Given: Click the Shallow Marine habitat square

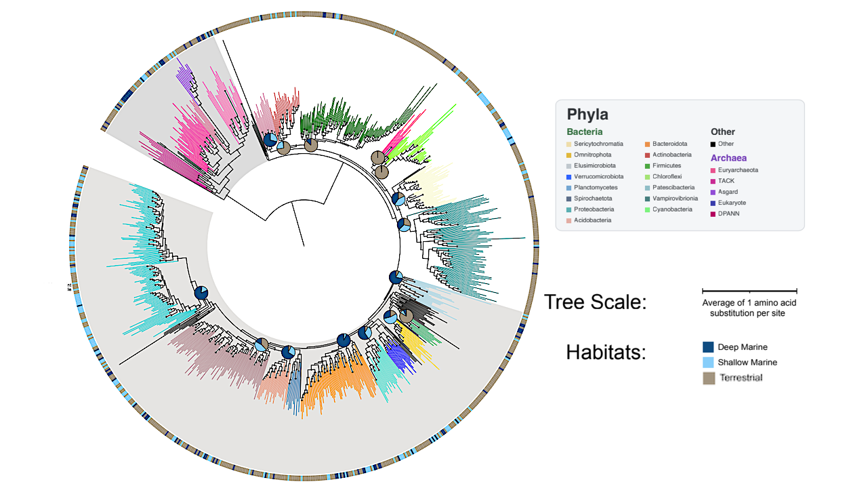Looking at the screenshot, I should coord(709,362).
